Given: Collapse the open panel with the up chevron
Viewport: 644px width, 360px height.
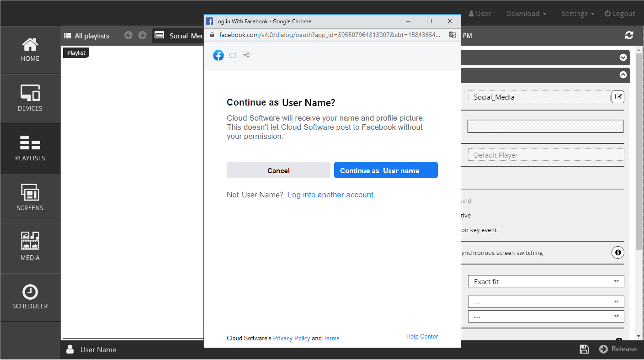Looking at the screenshot, I should tap(623, 75).
